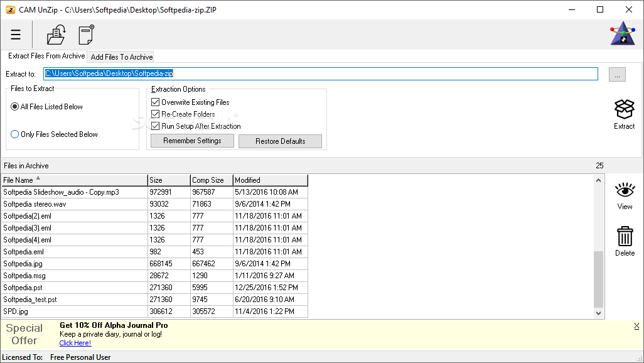Select SPD.jpg file row
The height and width of the screenshot is (363, 644).
(x=155, y=312)
